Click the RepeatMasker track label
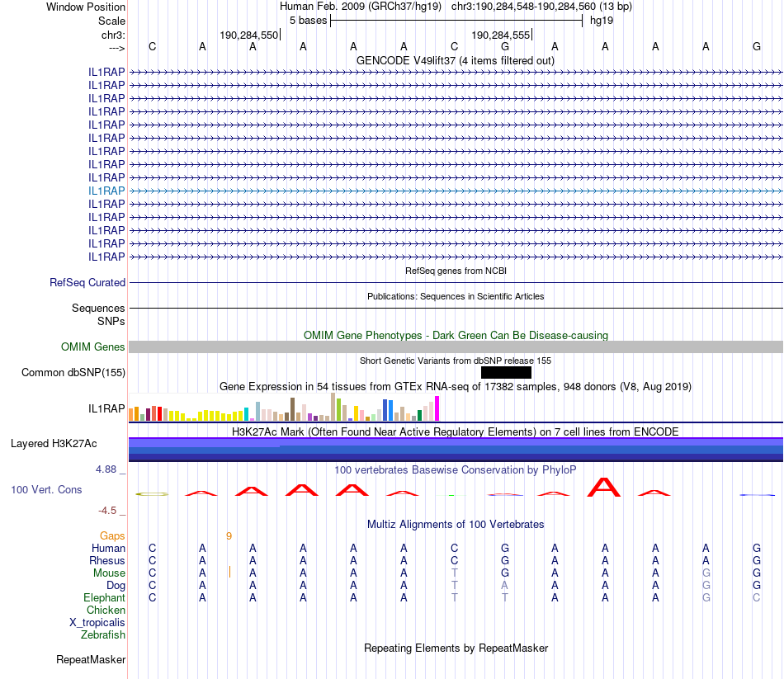 point(91,660)
